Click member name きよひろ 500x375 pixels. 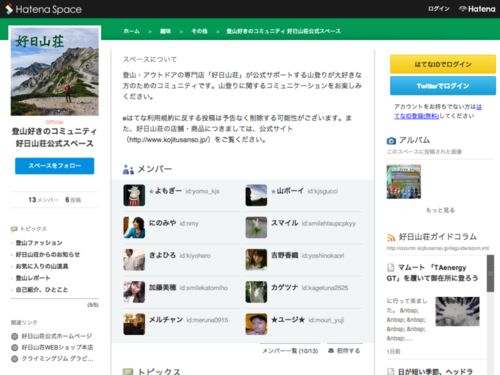(162, 255)
